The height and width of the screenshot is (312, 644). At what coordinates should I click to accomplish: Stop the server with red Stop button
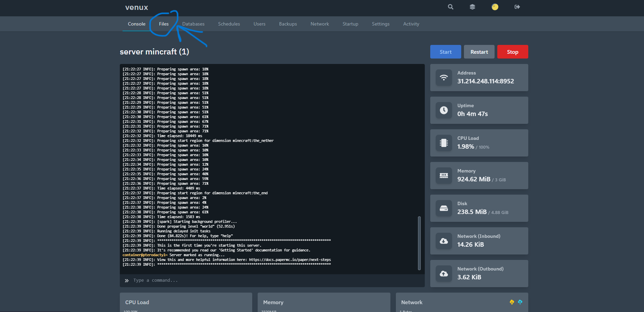(x=512, y=52)
